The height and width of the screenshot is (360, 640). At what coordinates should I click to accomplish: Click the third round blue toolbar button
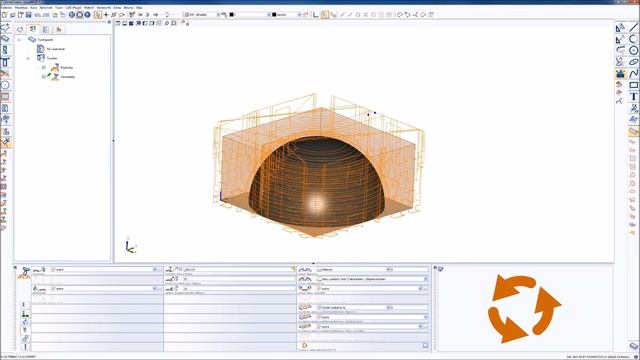pos(87,15)
